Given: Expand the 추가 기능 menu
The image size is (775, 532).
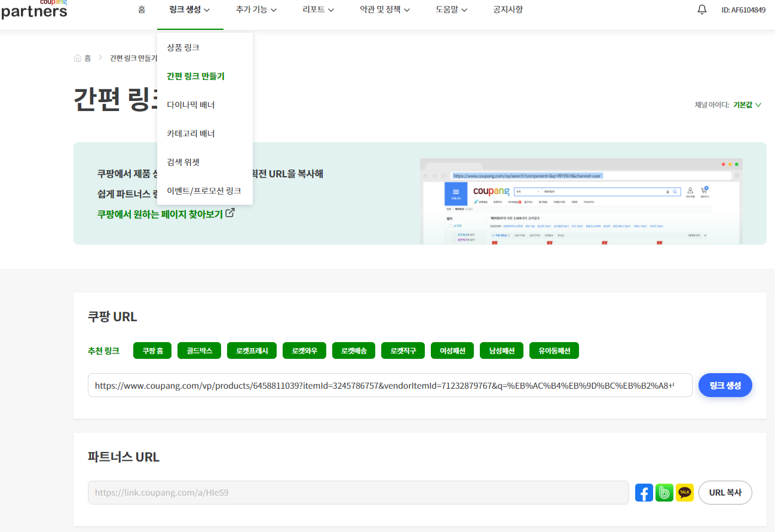Looking at the screenshot, I should pos(256,10).
